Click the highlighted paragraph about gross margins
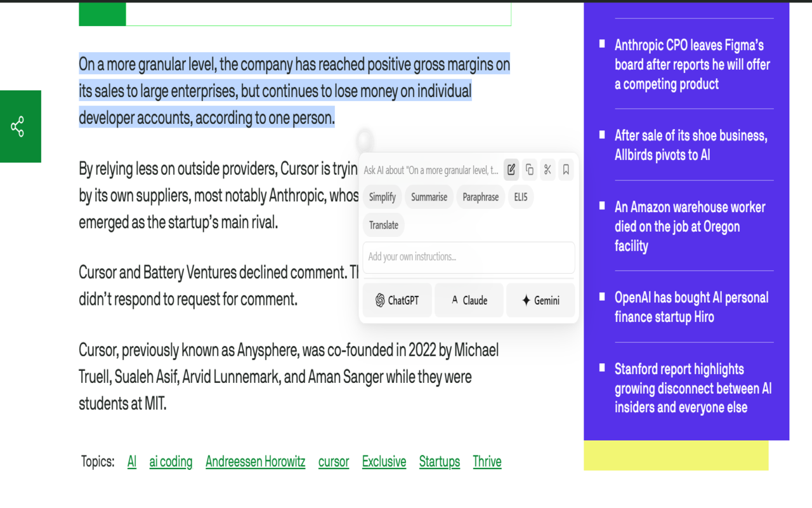Viewport: 812px width, 508px height. click(294, 91)
